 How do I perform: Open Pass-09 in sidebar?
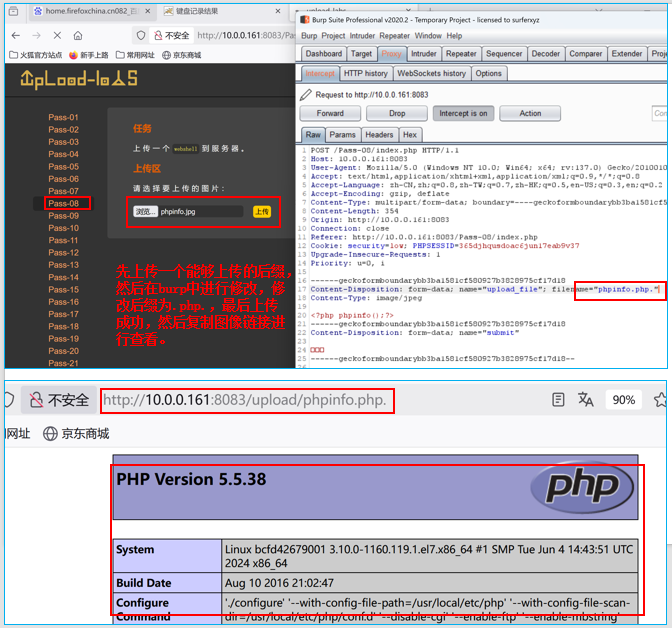pyautogui.click(x=63, y=216)
